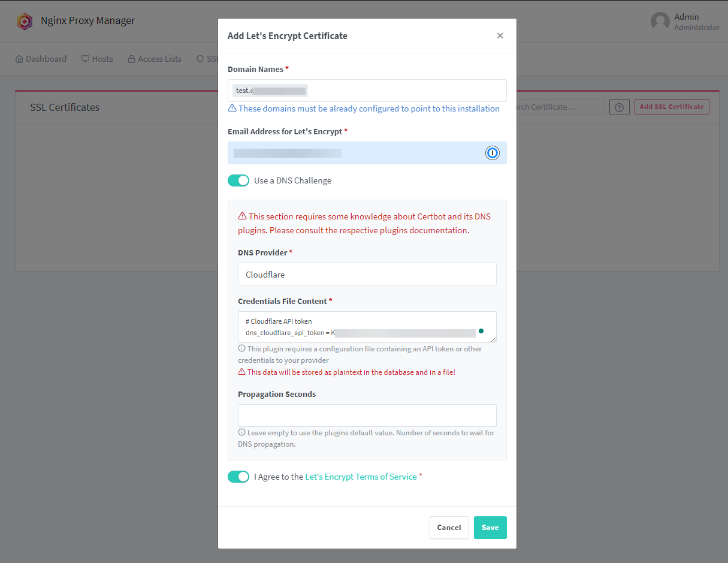Click the Add SSL Certificate button
This screenshot has height=563, width=728.
pos(672,107)
